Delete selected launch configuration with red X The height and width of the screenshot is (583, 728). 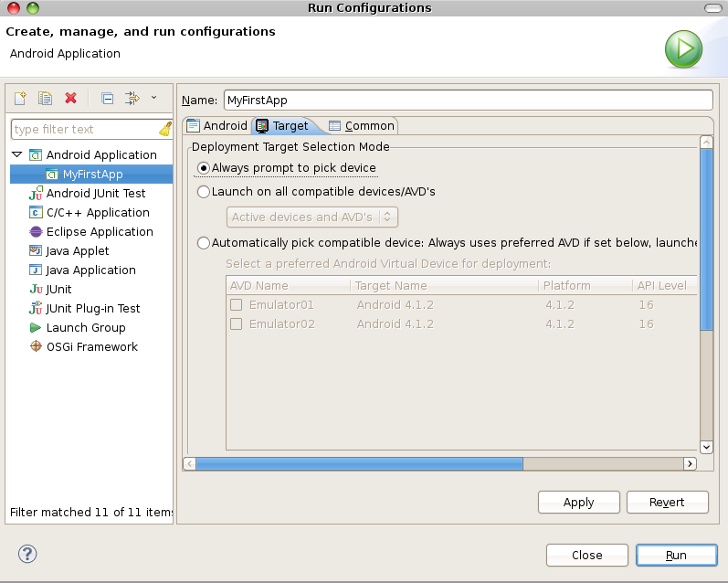(70, 99)
